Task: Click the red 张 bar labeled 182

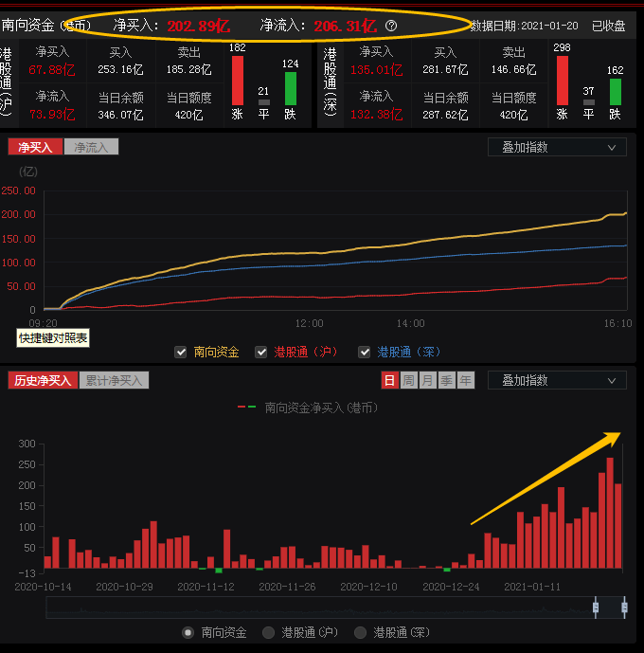Action: tap(238, 81)
